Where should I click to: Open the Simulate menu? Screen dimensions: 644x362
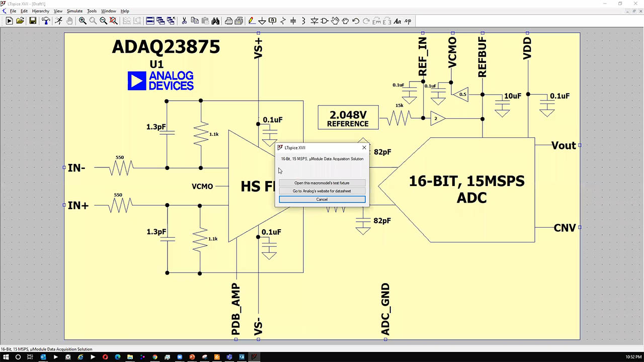75,11
